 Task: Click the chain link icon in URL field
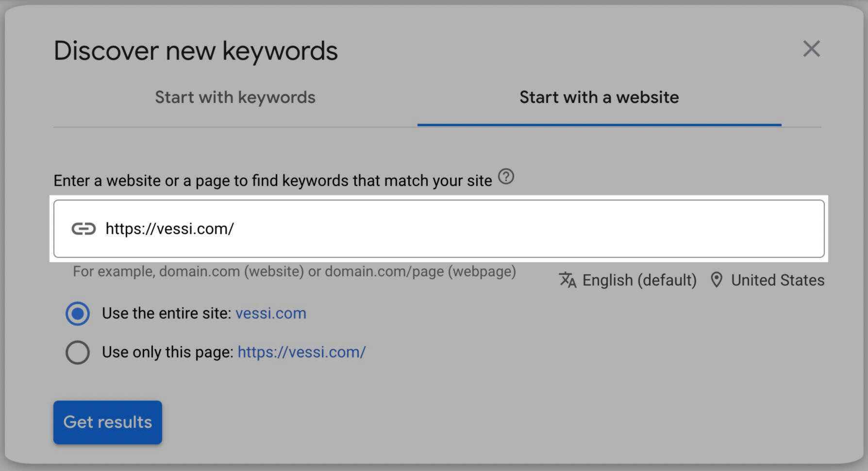coord(83,229)
